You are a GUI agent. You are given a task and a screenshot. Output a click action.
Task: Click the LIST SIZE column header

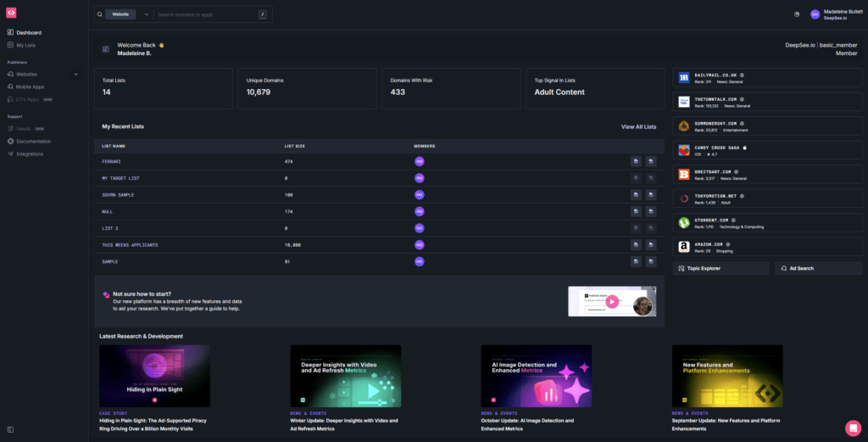point(294,146)
